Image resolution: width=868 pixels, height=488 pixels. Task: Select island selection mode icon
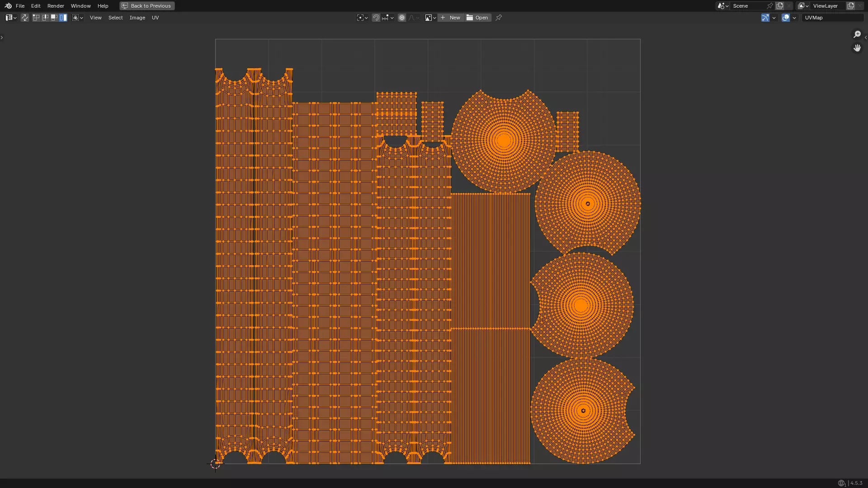63,18
